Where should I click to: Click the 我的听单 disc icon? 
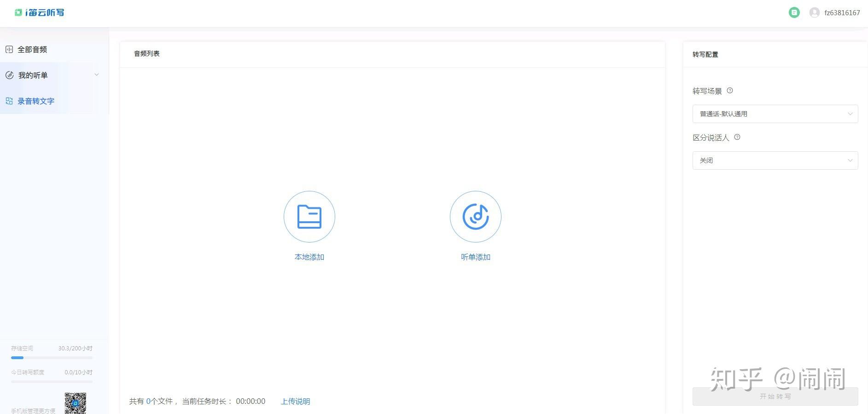point(9,75)
